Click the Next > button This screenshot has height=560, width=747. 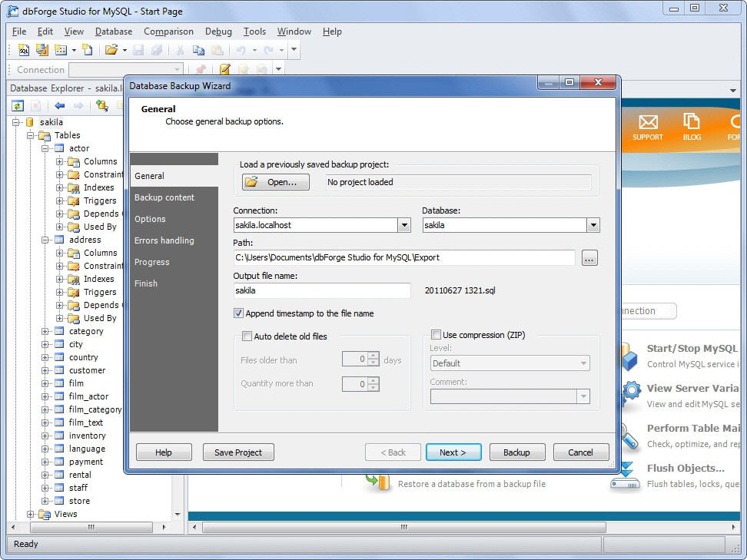[x=453, y=452]
